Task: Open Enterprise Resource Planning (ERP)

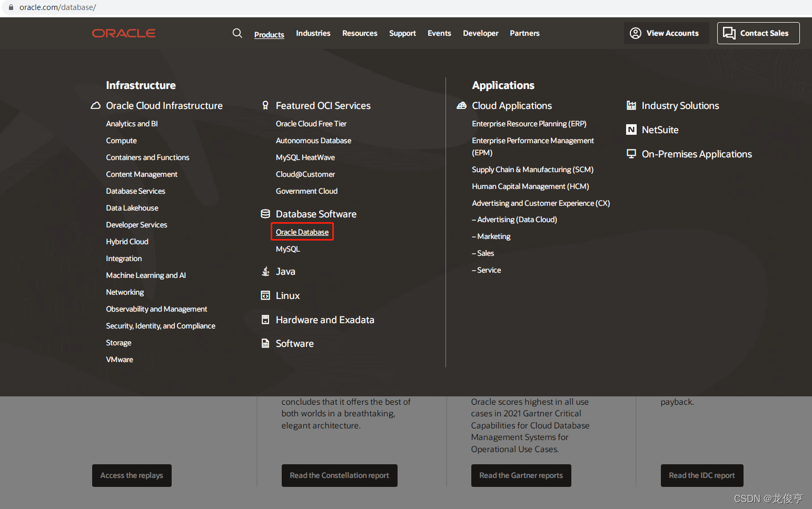Action: pos(529,124)
